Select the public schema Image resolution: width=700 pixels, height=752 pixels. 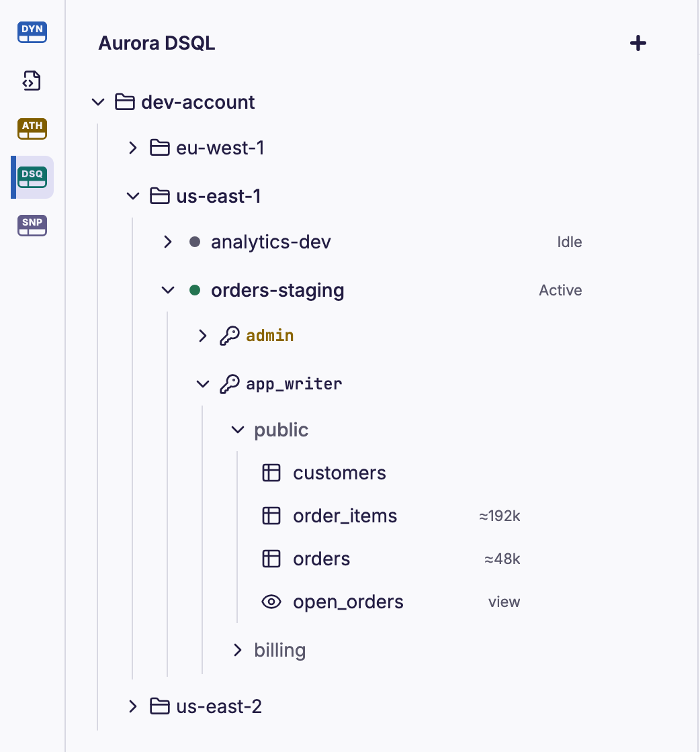(281, 430)
